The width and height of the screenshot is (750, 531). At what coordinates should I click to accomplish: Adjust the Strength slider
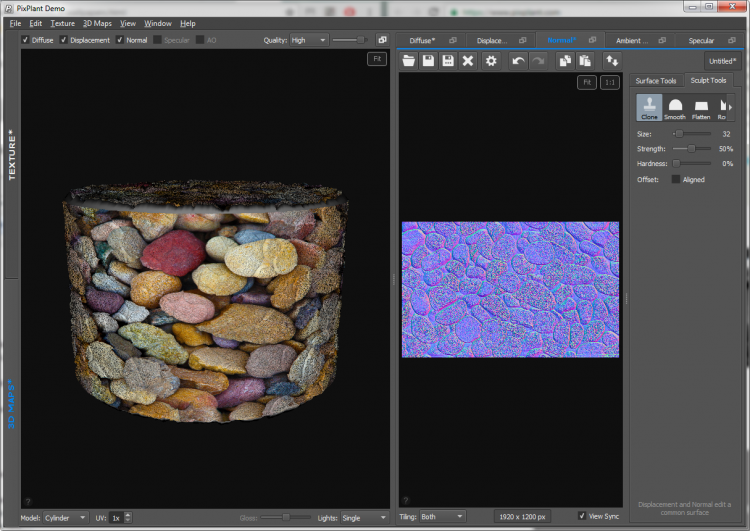coord(692,148)
